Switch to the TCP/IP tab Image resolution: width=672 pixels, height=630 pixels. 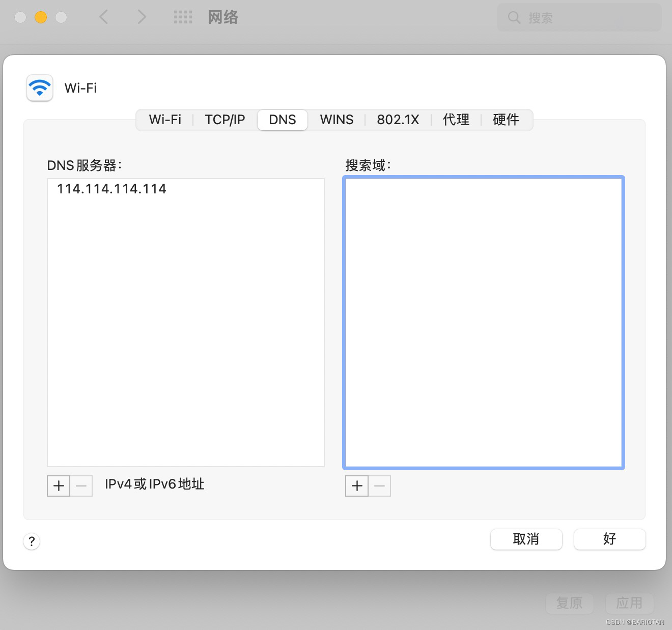225,120
